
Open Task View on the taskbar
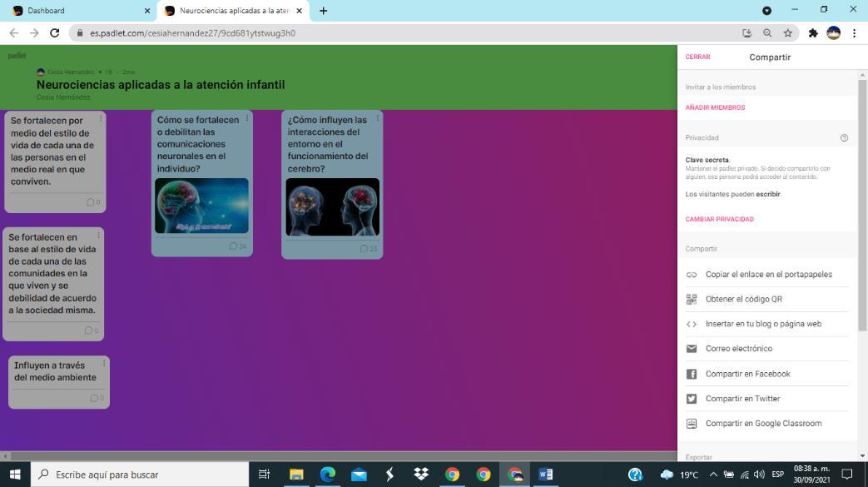tap(264, 475)
